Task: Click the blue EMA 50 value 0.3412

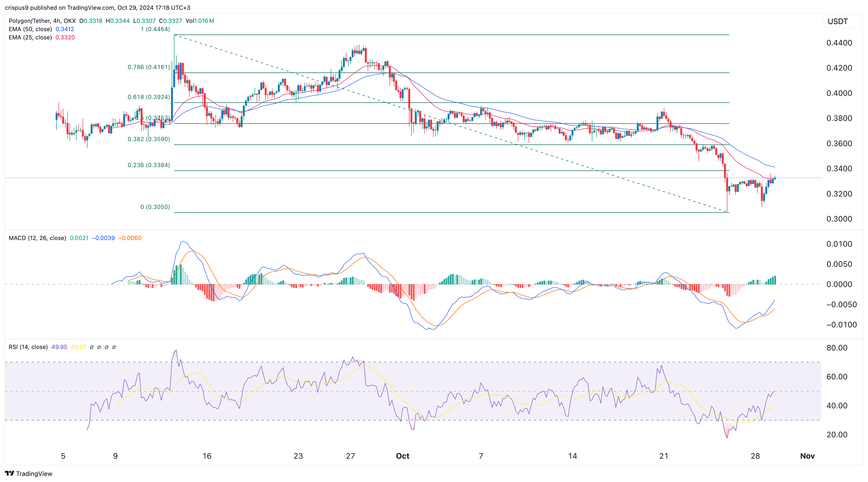Action: (65, 29)
